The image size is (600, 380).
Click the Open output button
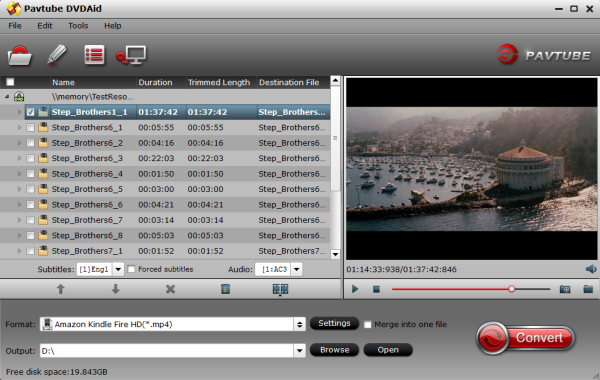point(388,350)
